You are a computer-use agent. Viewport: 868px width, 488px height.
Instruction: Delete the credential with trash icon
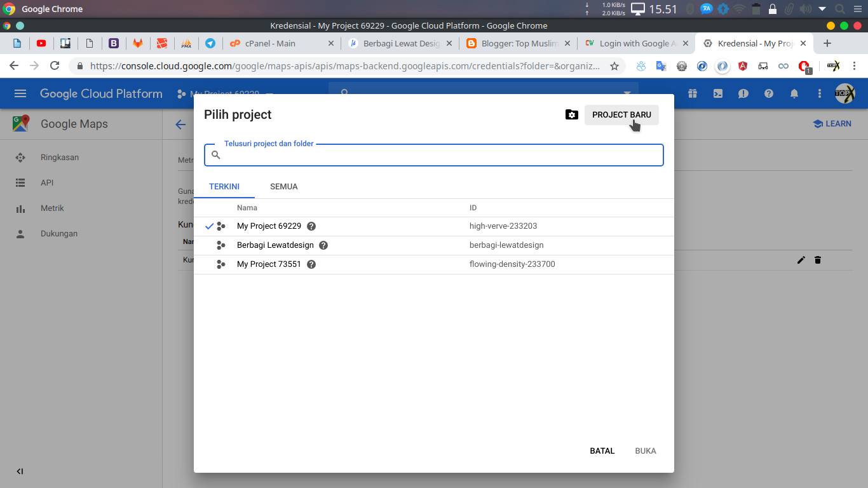(x=818, y=260)
